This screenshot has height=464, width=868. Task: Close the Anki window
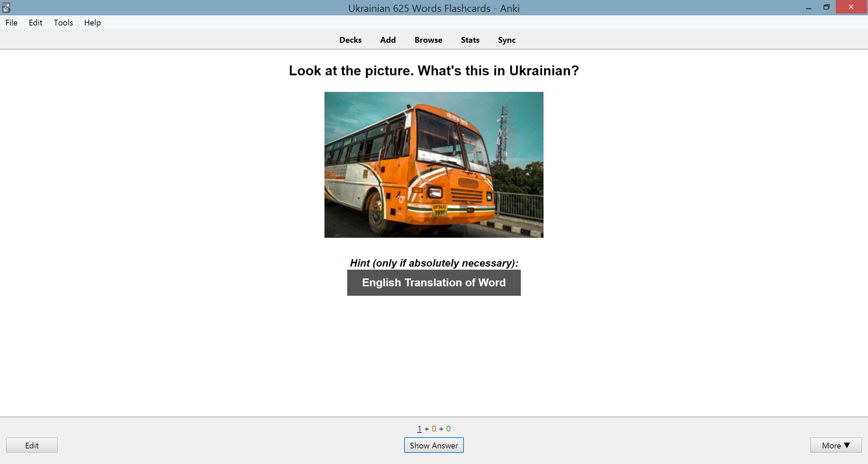coord(851,7)
